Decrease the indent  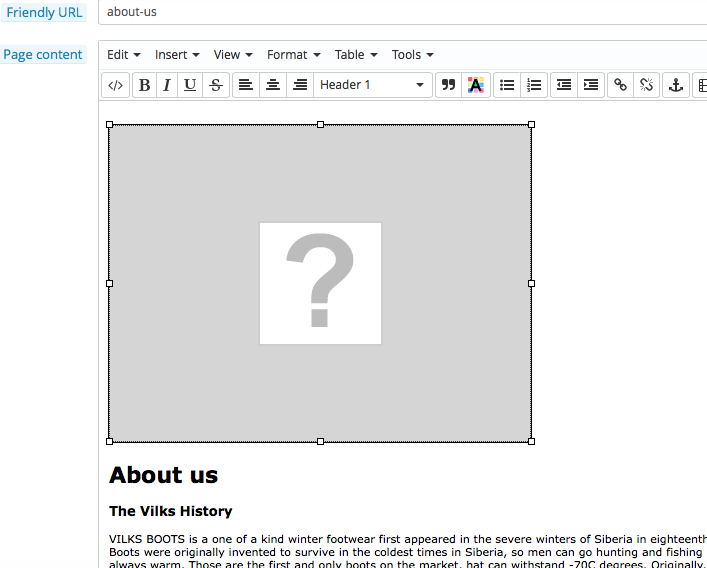[x=564, y=85]
